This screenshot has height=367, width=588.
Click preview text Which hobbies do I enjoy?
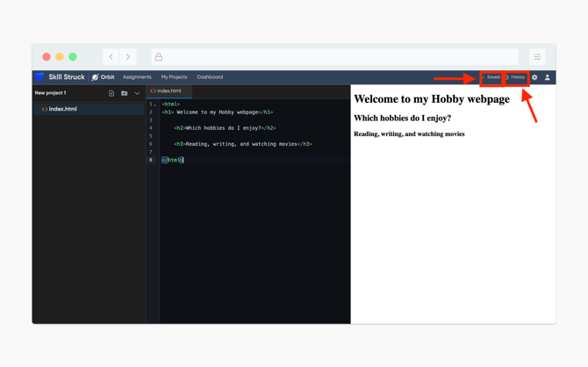(x=402, y=119)
